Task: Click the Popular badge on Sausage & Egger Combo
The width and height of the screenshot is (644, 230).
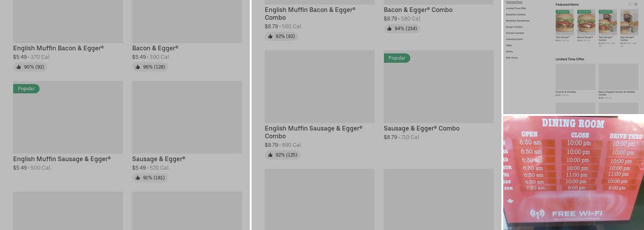Action: (x=397, y=58)
